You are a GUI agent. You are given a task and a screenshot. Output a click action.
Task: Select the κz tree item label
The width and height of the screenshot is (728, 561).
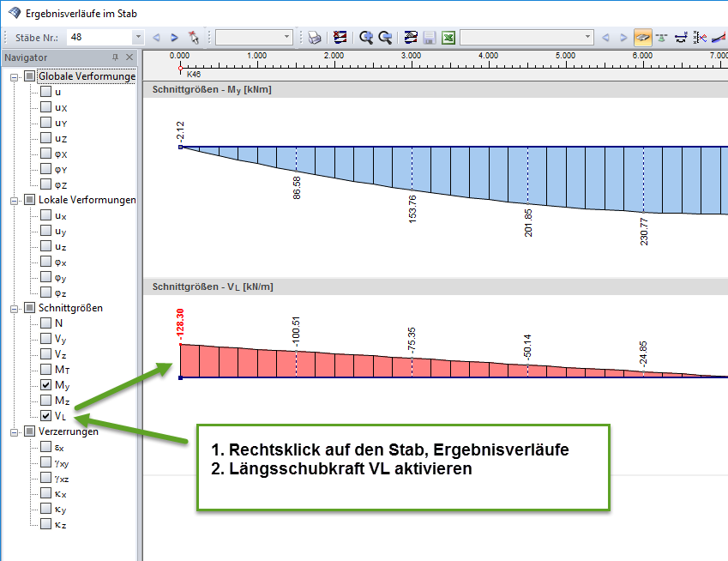[x=60, y=524]
